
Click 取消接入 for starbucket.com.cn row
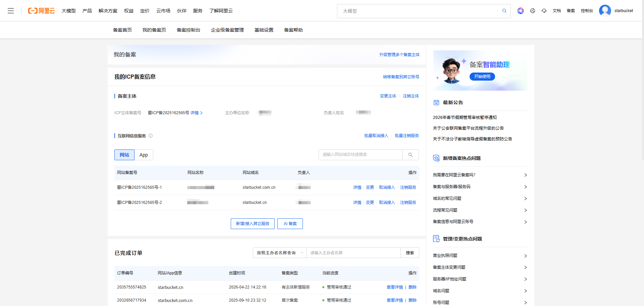coord(387,187)
